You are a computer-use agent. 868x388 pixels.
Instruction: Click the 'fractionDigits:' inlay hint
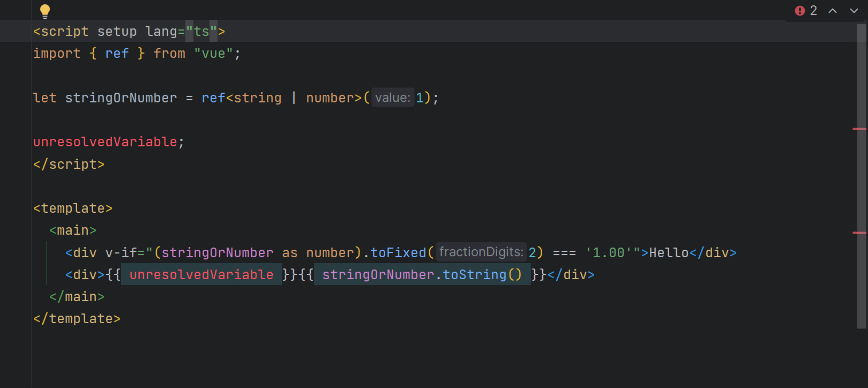pyautogui.click(x=481, y=252)
